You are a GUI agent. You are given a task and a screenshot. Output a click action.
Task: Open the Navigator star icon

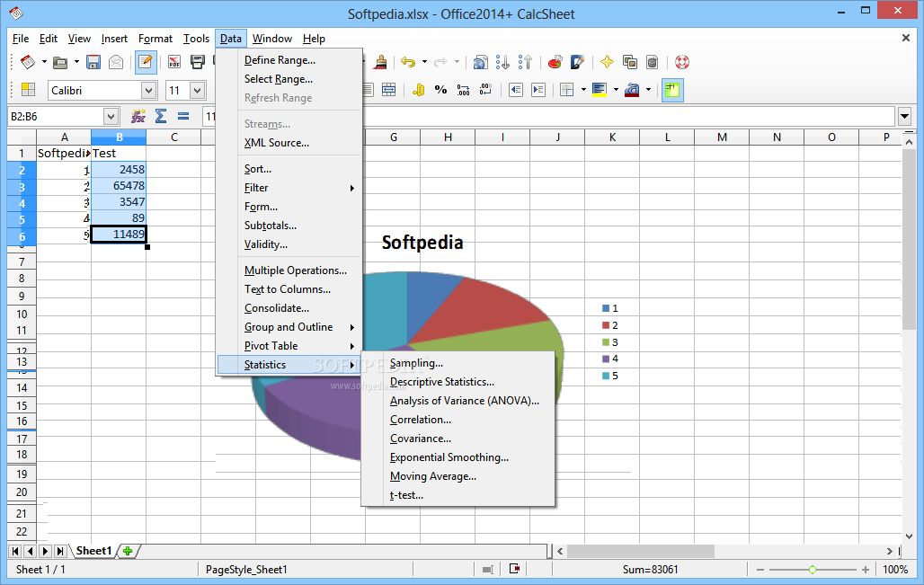tap(607, 62)
